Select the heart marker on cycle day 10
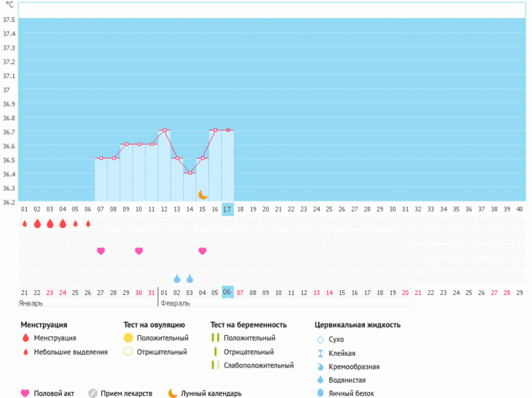Image resolution: width=532 pixels, height=398 pixels. point(139,251)
